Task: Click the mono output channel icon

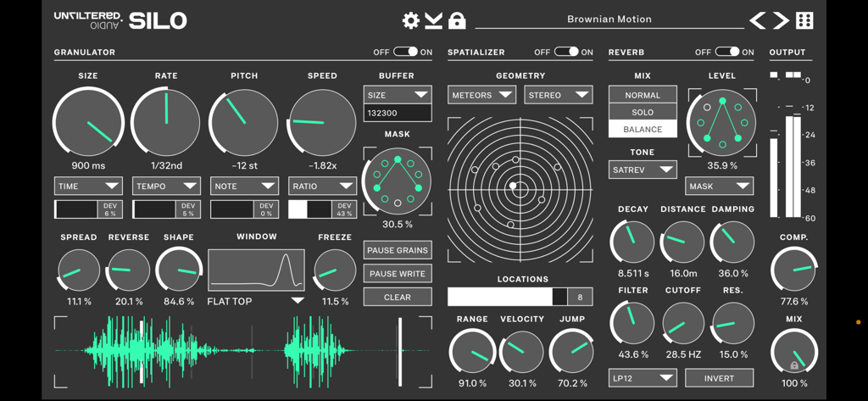Action: click(774, 75)
